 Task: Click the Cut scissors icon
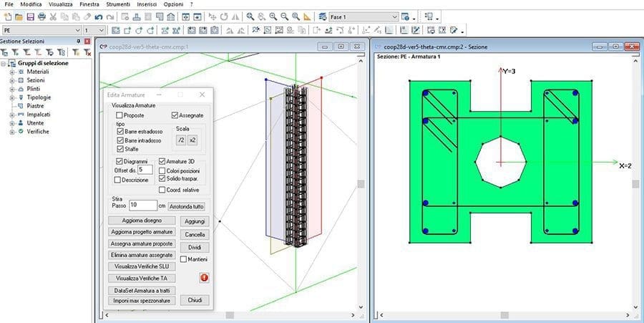click(x=53, y=17)
